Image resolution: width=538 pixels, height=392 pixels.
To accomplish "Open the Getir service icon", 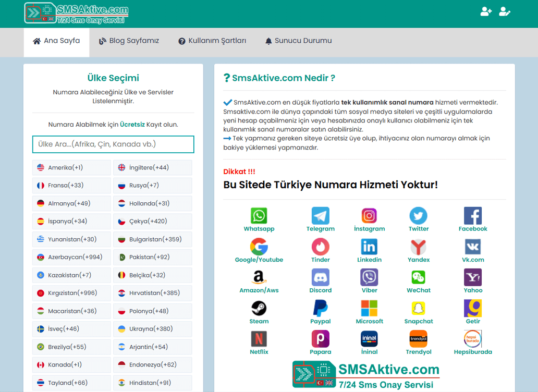I will pos(473,308).
